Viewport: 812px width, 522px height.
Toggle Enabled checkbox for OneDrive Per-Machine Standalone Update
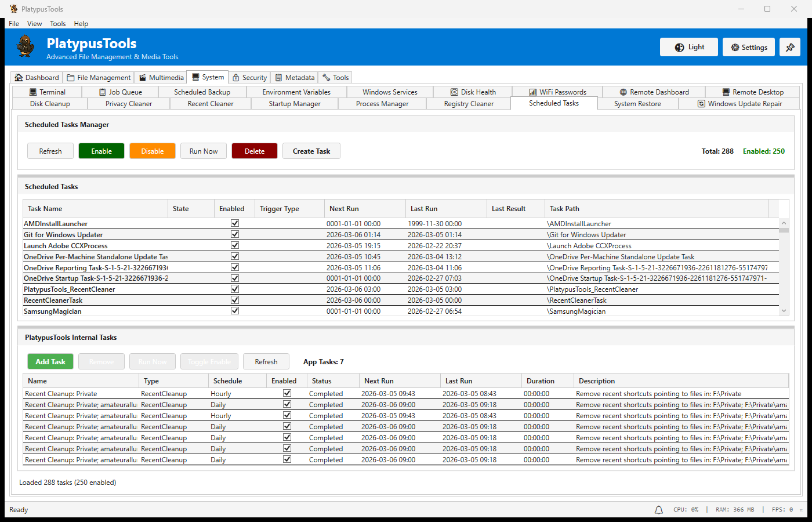[x=235, y=256]
